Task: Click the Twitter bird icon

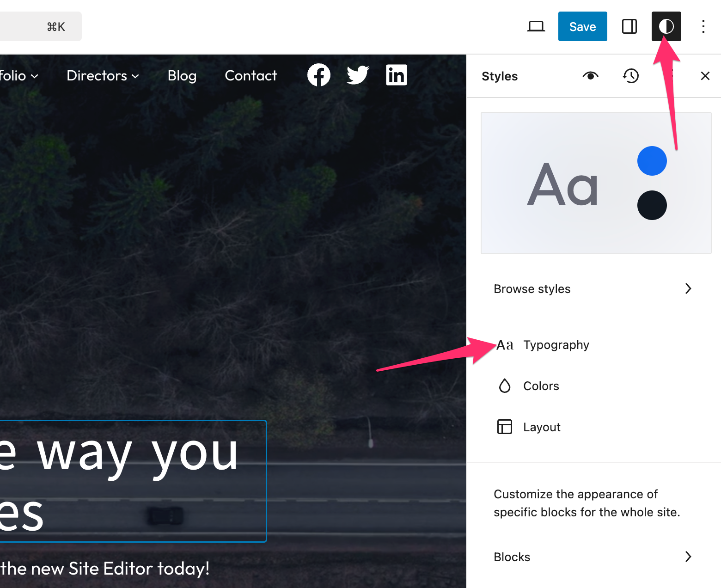Action: click(358, 75)
